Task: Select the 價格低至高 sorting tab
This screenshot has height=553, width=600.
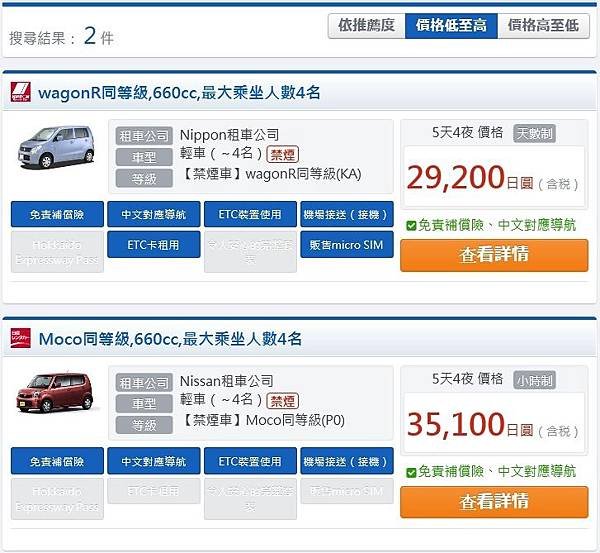Action: (452, 26)
